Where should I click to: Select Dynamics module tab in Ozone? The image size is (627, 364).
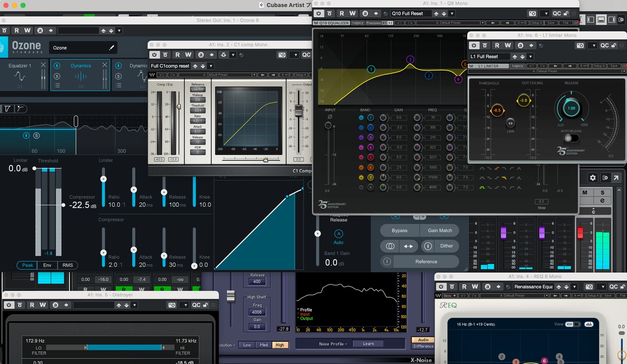pyautogui.click(x=81, y=75)
